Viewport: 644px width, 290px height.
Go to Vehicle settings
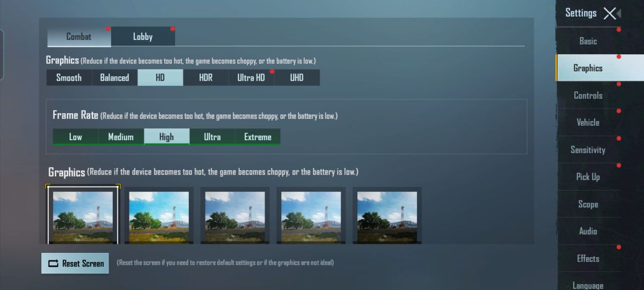pyautogui.click(x=588, y=122)
